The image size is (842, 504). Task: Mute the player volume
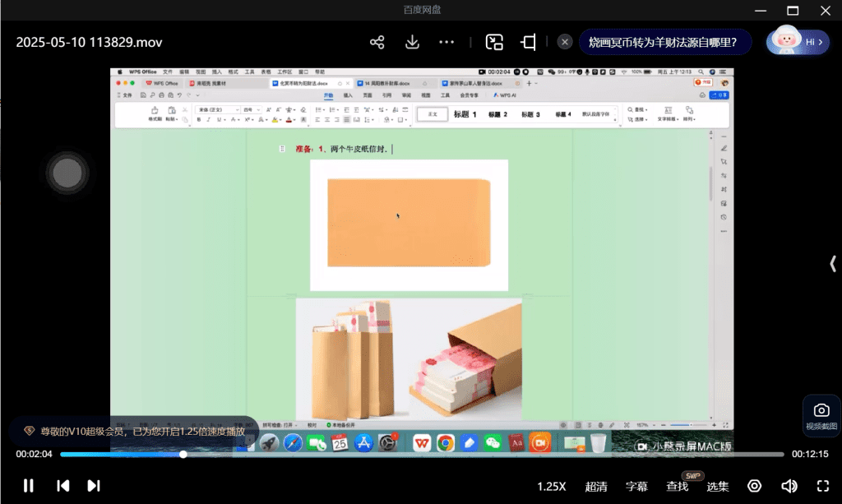[x=789, y=486]
